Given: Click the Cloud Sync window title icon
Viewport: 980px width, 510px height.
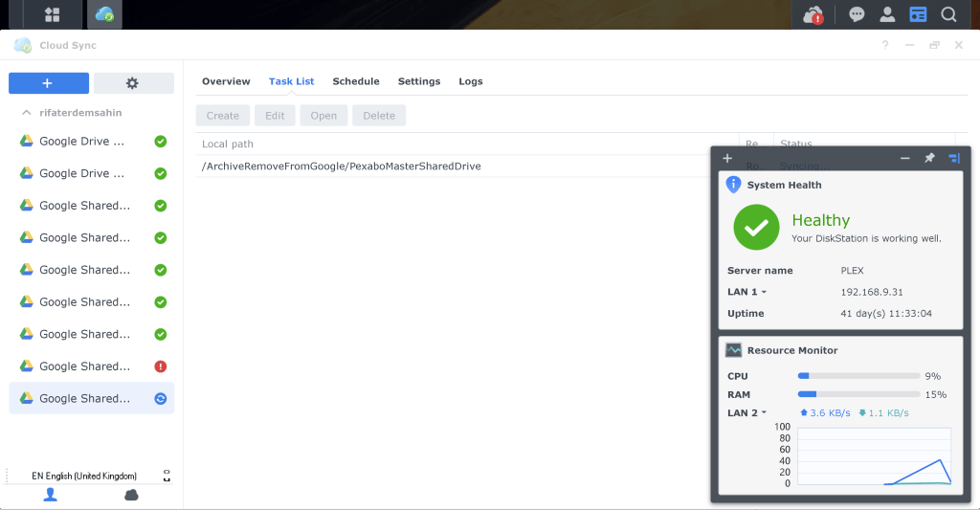Looking at the screenshot, I should pyautogui.click(x=23, y=45).
